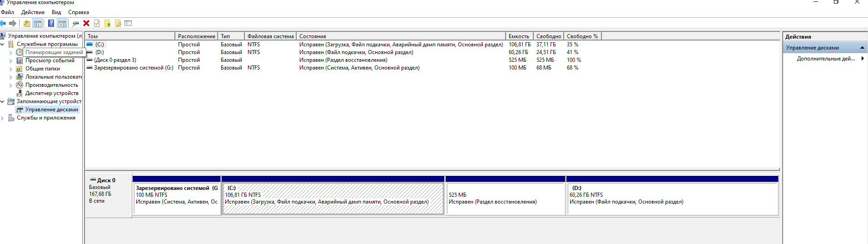Click the folder with magnifier toolbar icon

[118, 23]
